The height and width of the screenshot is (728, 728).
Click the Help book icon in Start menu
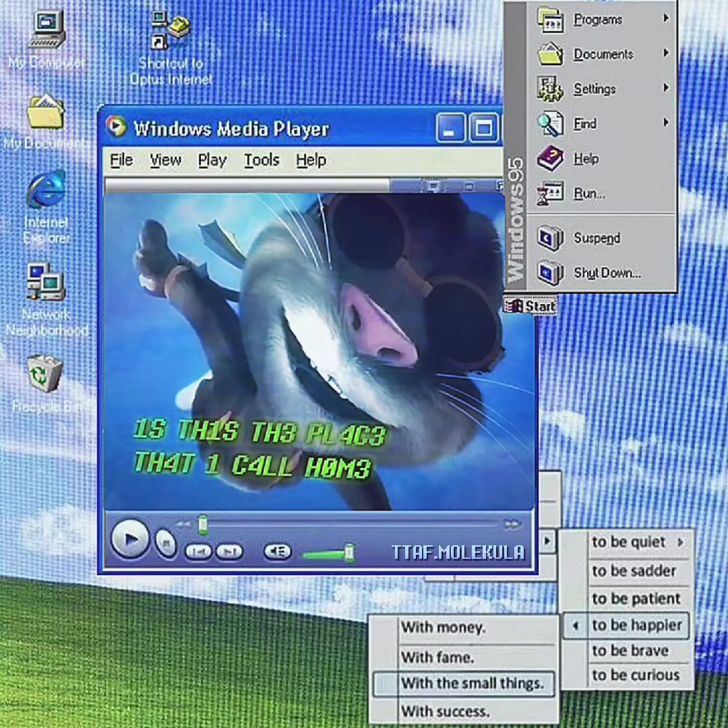(550, 158)
